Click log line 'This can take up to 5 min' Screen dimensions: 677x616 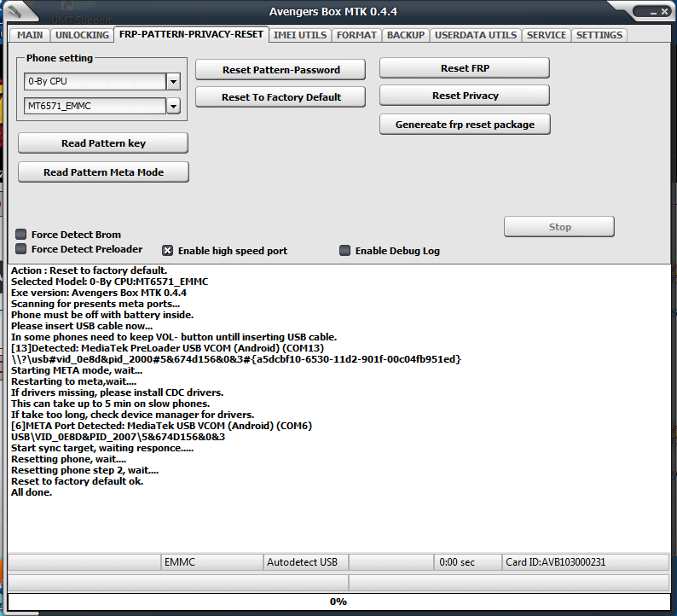[x=111, y=404]
